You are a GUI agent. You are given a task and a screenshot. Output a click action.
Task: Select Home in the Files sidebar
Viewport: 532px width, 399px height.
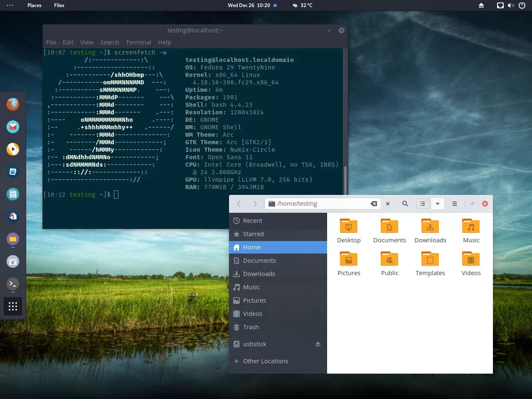(x=278, y=247)
